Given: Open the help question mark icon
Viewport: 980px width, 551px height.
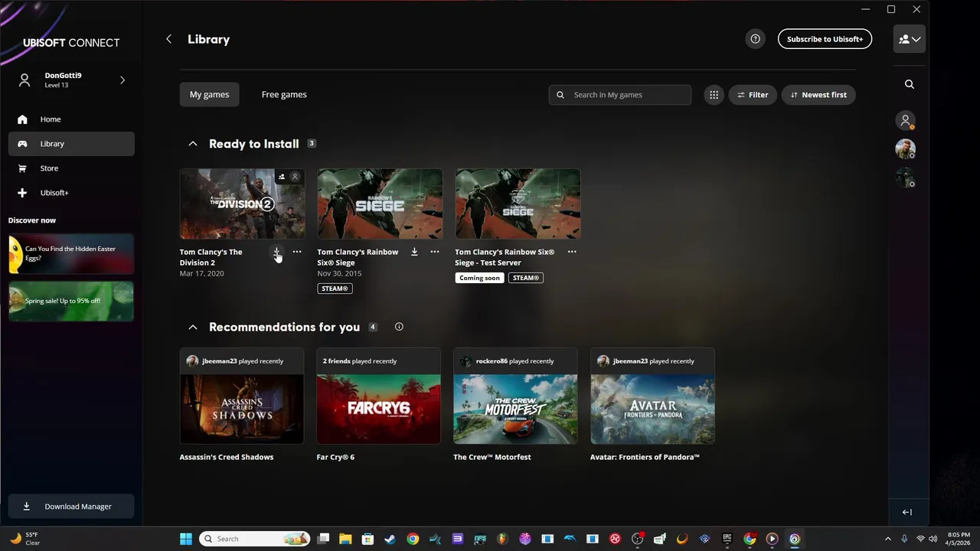Looking at the screenshot, I should (x=756, y=39).
